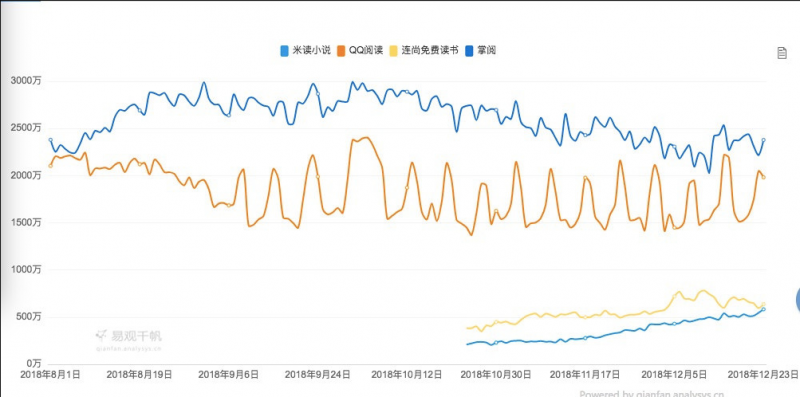
Task: Click the QQ阅读 orange legend swatch
Action: coord(341,51)
